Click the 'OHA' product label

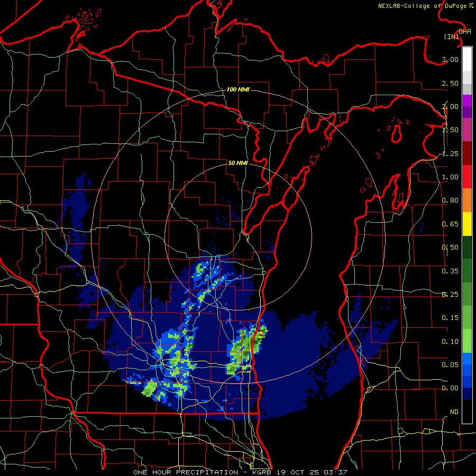[465, 32]
